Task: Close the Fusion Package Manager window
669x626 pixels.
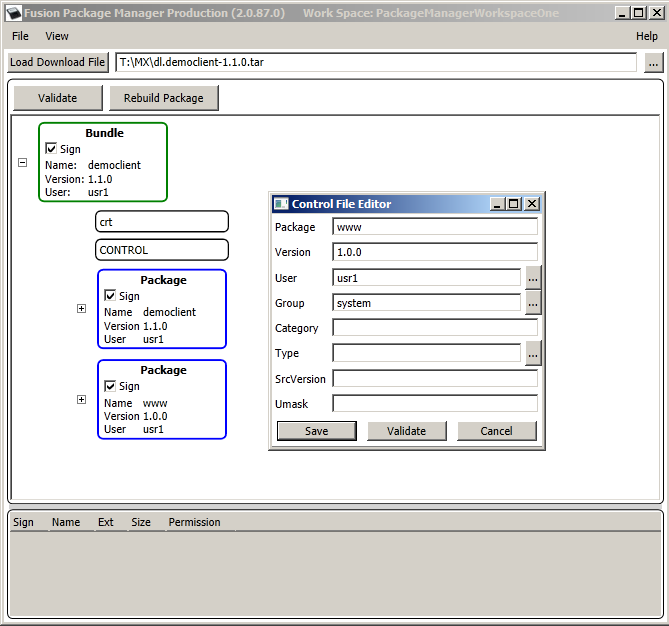Action: 656,13
